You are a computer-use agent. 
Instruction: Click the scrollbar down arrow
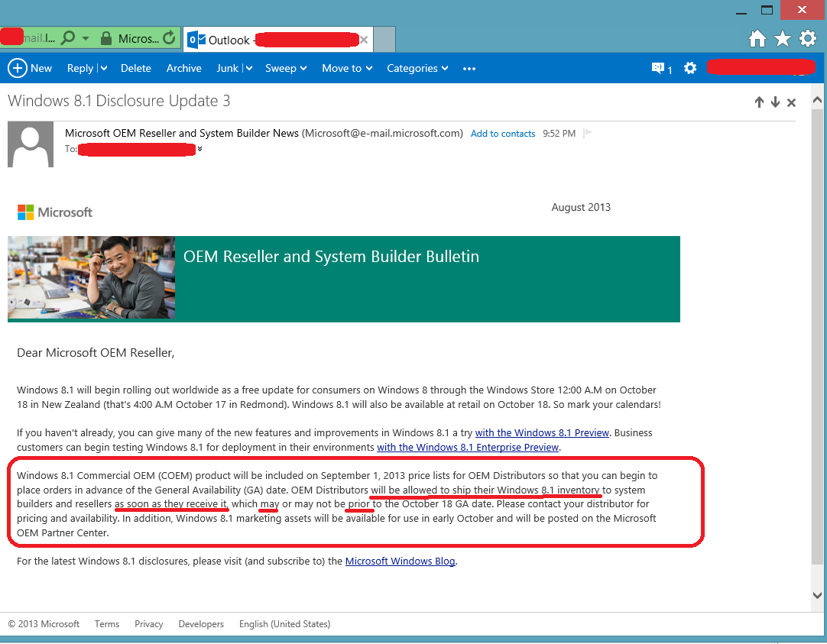coord(817,596)
